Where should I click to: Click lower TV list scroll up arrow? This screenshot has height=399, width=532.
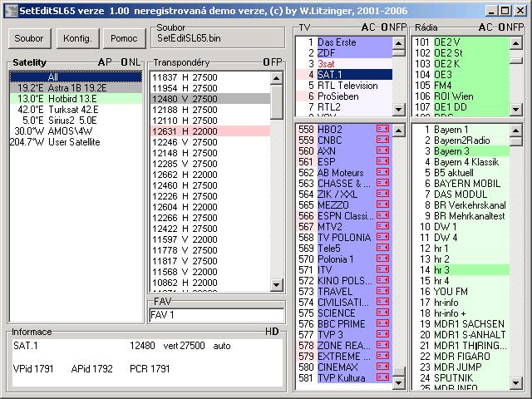pos(399,131)
